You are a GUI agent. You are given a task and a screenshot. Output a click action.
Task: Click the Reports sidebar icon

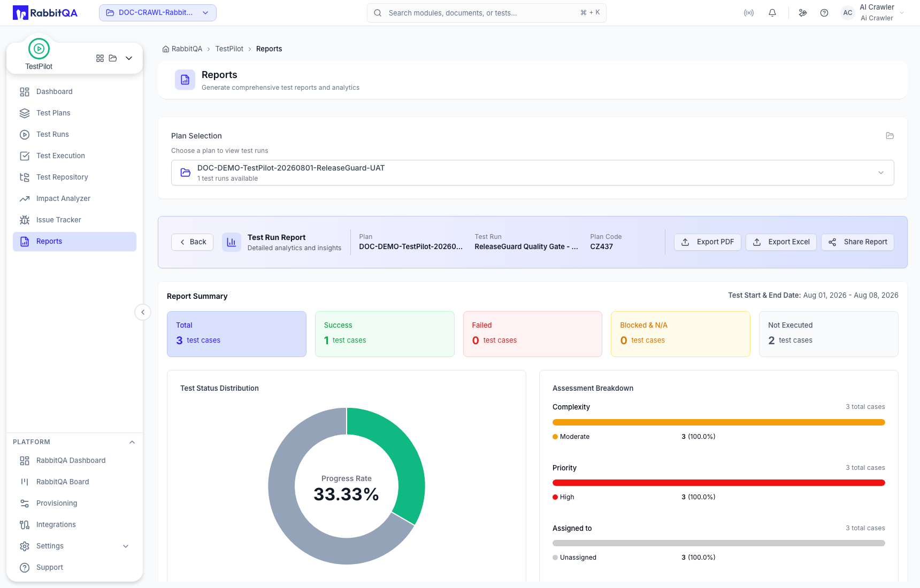25,242
